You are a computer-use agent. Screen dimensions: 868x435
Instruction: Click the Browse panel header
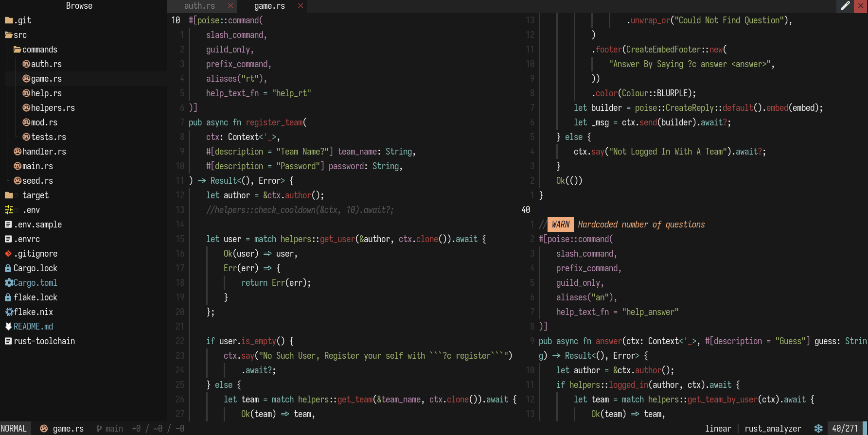click(x=79, y=6)
